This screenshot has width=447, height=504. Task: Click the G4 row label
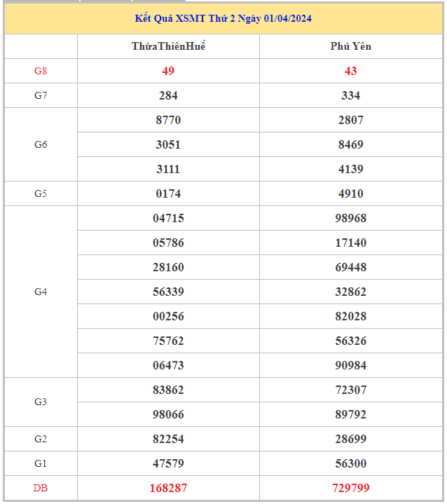[x=41, y=292]
